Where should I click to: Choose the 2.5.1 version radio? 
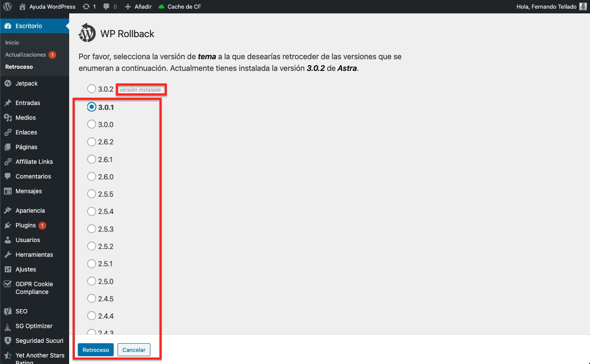(x=92, y=264)
